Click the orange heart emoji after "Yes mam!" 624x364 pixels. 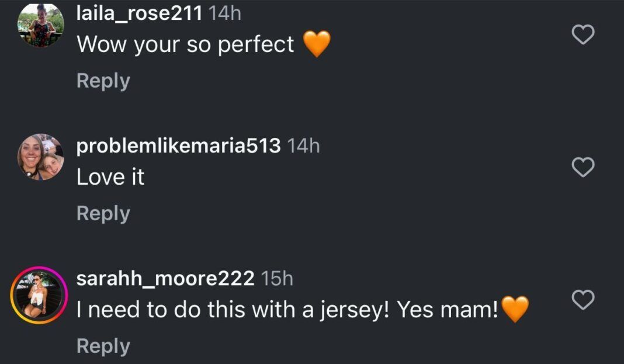coord(515,310)
